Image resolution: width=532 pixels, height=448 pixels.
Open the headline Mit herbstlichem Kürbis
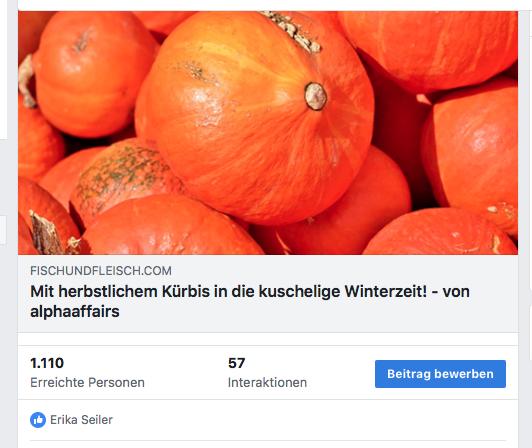tap(250, 301)
